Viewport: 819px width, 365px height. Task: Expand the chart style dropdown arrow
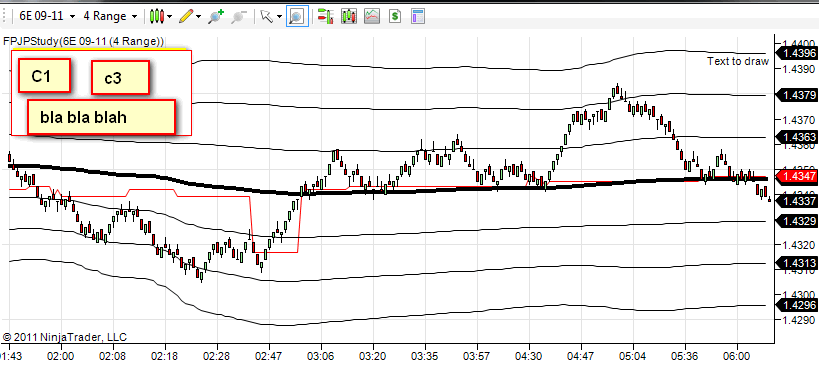(169, 17)
